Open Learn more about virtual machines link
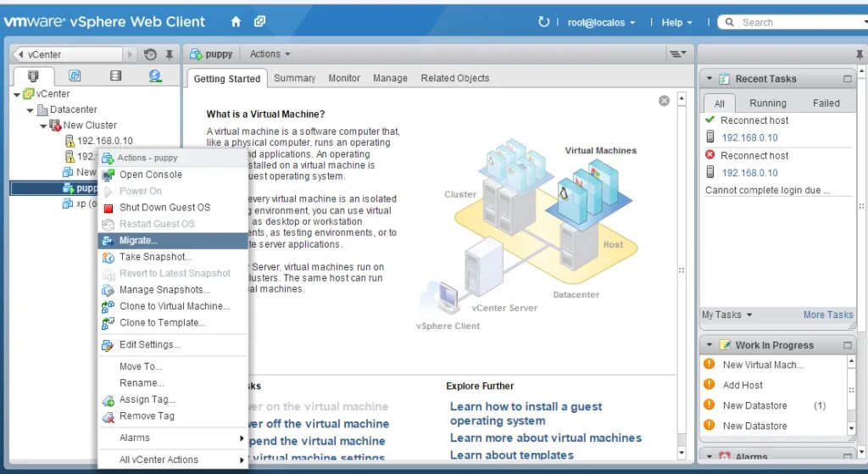This screenshot has width=868, height=474. [546, 438]
